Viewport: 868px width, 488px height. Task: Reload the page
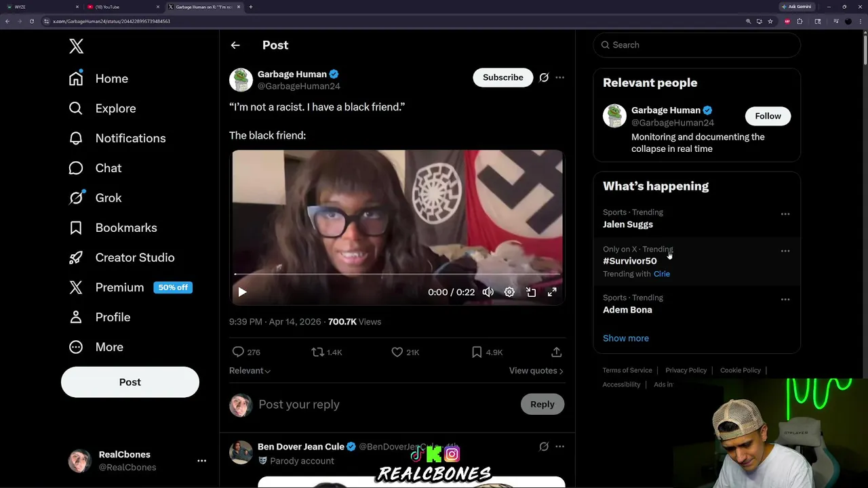(x=31, y=21)
